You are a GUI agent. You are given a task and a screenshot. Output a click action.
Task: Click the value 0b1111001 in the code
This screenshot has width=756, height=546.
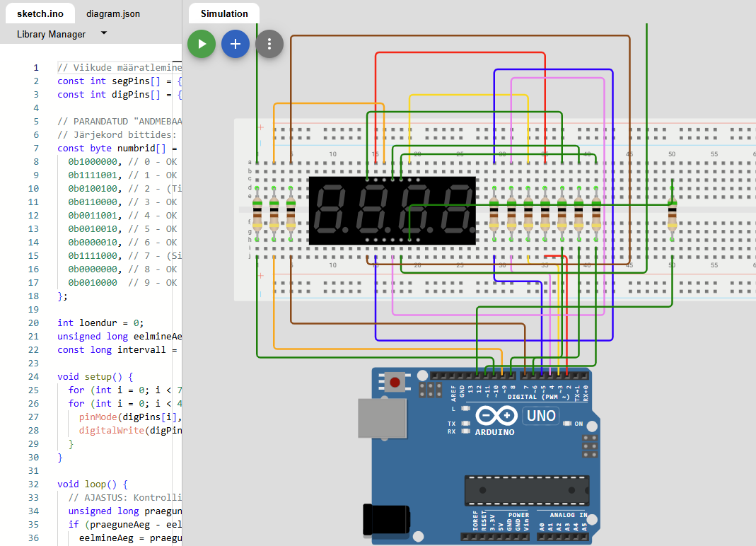(92, 175)
